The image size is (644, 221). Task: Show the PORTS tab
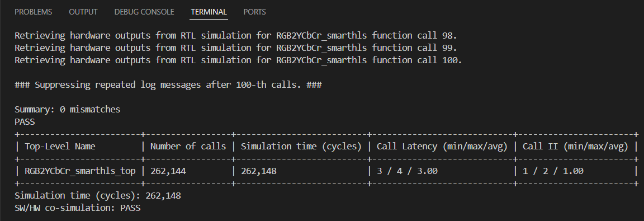coord(255,12)
